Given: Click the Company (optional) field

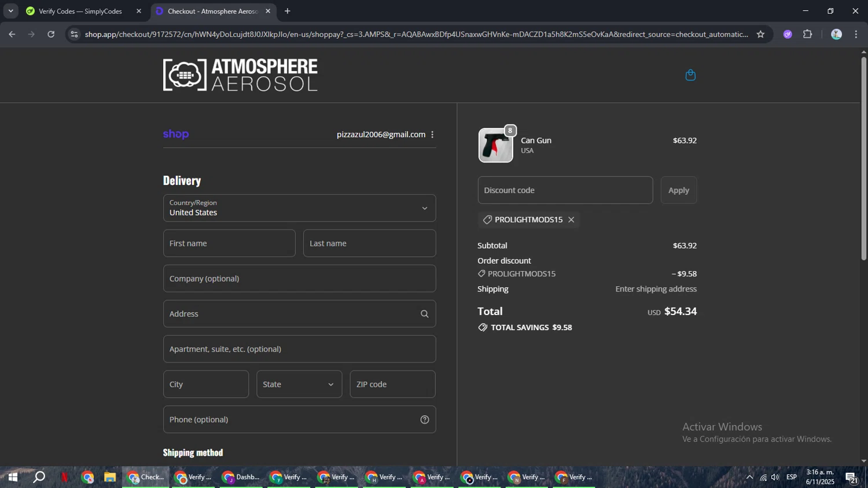Looking at the screenshot, I should pos(299,279).
